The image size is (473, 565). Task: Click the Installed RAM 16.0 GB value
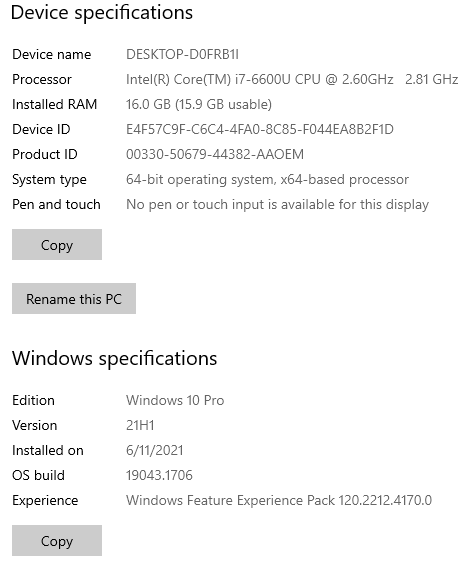pos(198,104)
